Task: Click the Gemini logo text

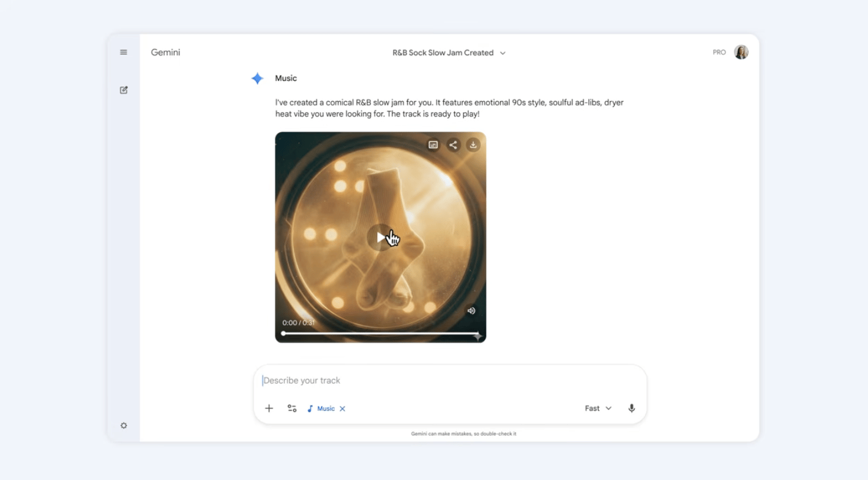Action: tap(165, 53)
